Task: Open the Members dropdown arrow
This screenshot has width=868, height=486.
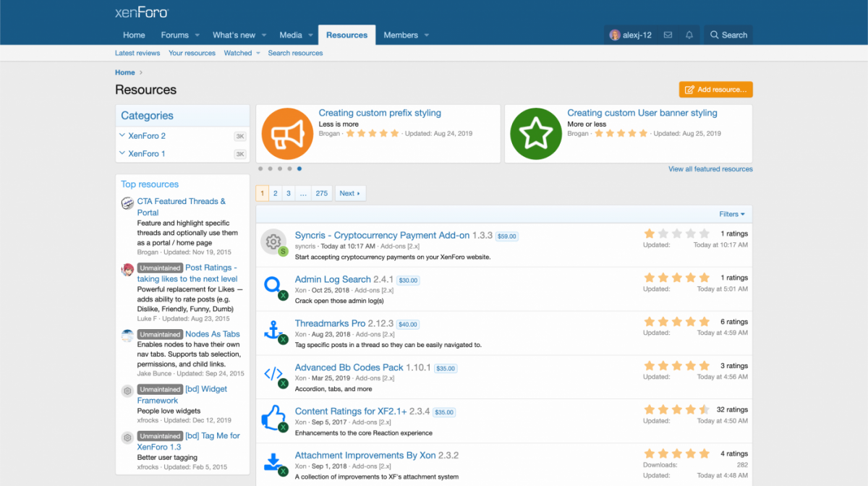Action: [x=427, y=35]
